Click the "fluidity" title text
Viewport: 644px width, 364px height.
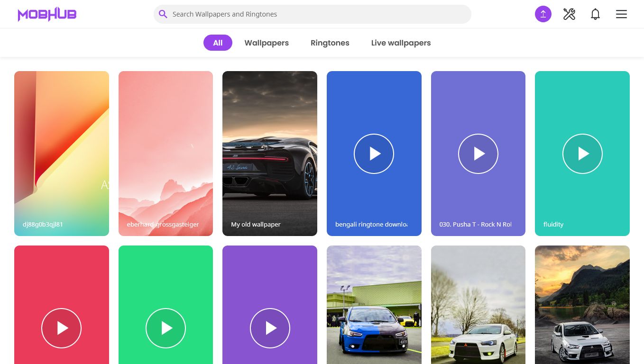[553, 224]
